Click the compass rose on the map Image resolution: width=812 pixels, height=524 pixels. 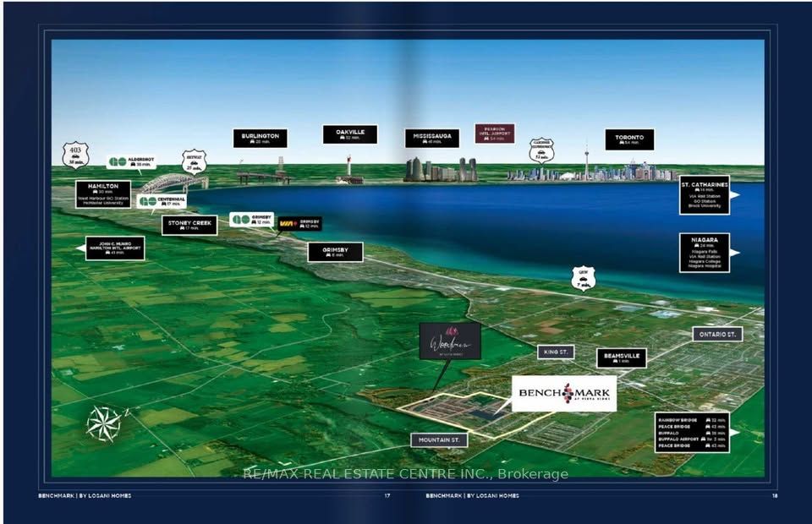(105, 423)
